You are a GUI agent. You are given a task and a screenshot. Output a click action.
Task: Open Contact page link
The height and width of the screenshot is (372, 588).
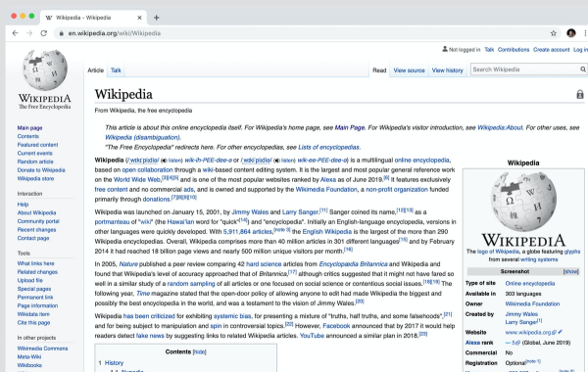(x=33, y=238)
